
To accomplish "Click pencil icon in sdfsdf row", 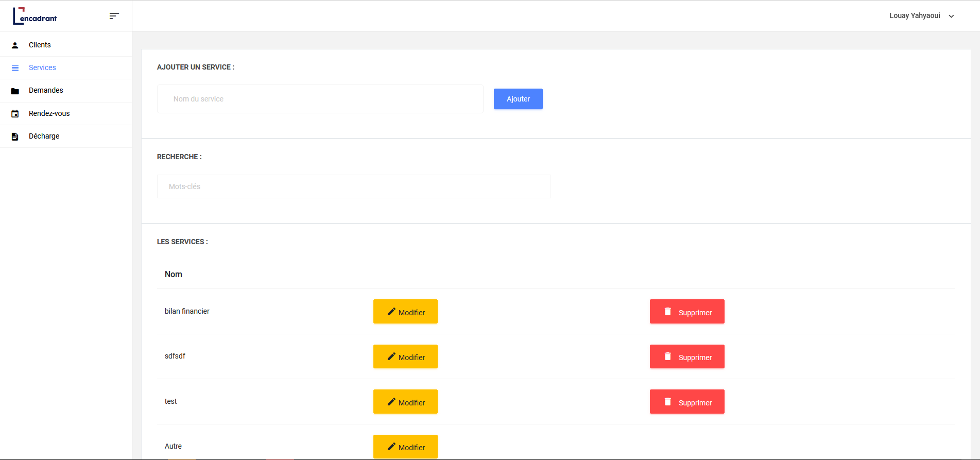I will pos(391,356).
